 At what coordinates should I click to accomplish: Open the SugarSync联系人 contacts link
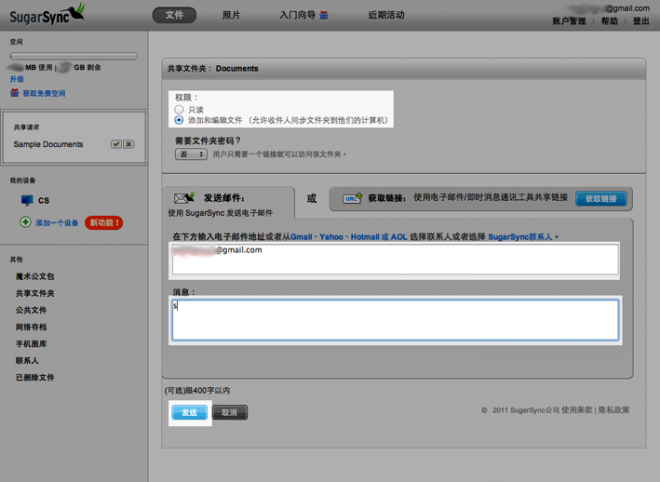pyautogui.click(x=520, y=236)
